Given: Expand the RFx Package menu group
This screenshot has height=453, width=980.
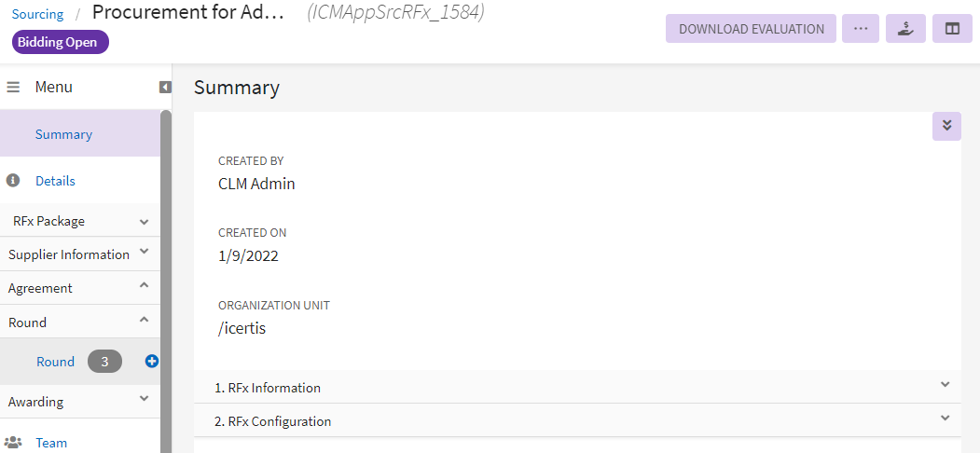Looking at the screenshot, I should (x=144, y=222).
